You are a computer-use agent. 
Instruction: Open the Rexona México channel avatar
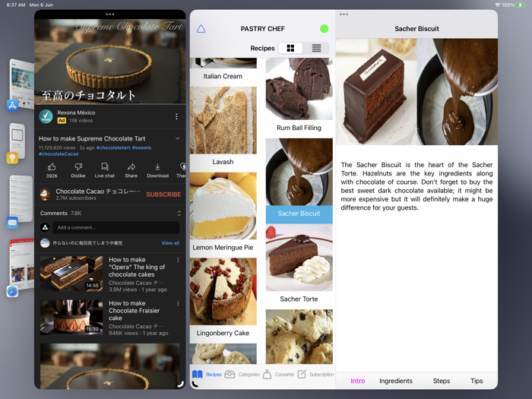(46, 116)
